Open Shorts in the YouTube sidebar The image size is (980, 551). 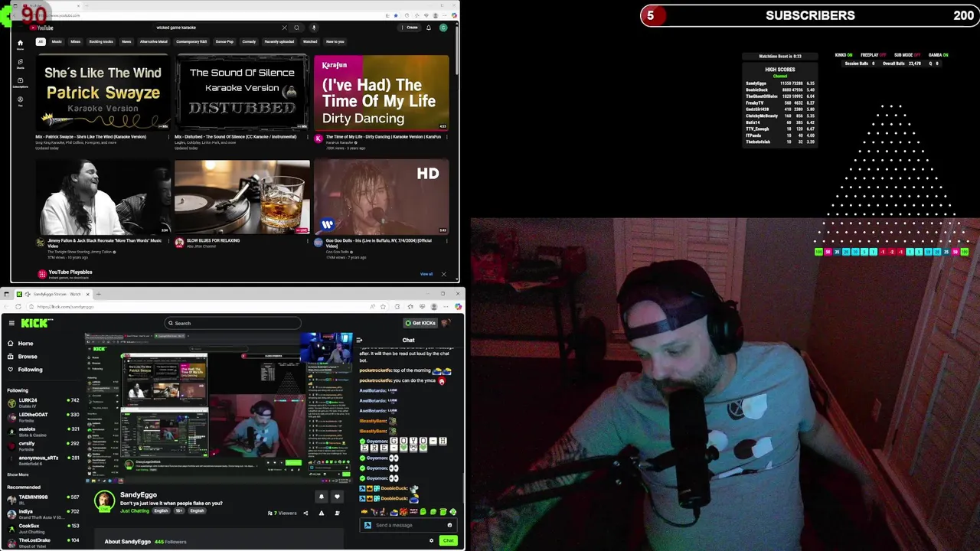(x=20, y=64)
